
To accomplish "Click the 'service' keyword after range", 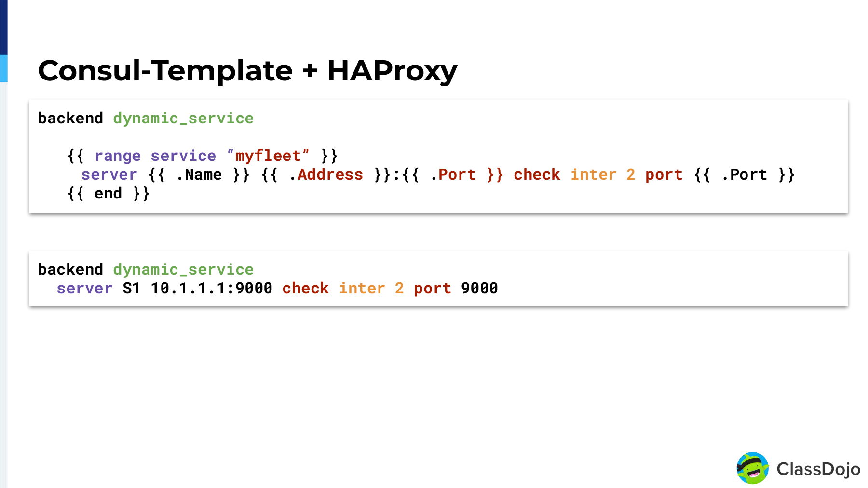I will [183, 156].
